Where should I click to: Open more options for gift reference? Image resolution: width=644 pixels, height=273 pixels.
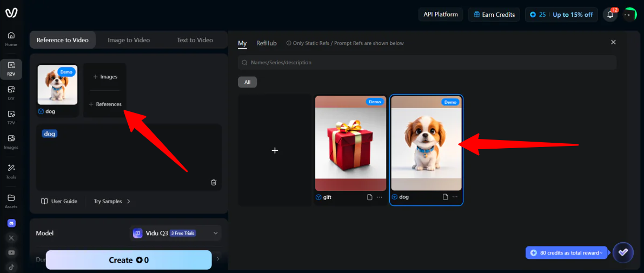pyautogui.click(x=380, y=197)
